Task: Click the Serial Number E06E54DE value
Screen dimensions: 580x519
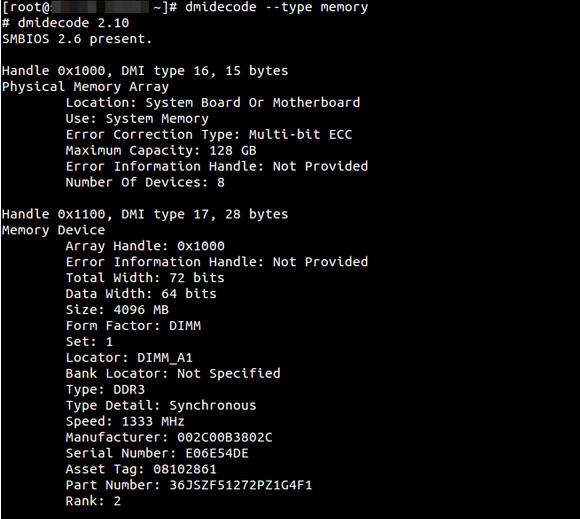Action: click(217, 454)
